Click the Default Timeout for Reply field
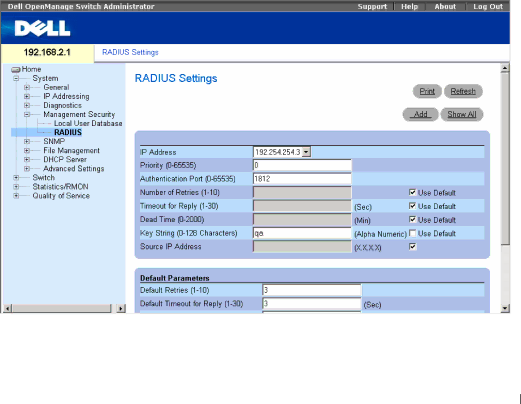 point(311,304)
